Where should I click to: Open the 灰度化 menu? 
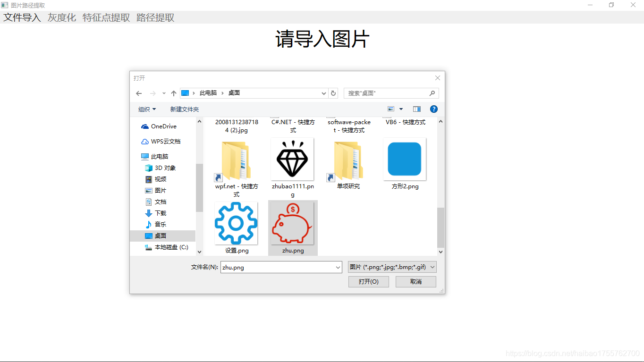pyautogui.click(x=61, y=17)
